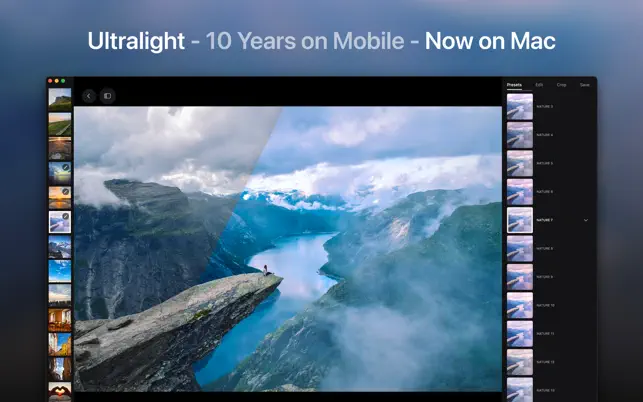Viewport: 643px width, 402px height.
Task: Toggle the sidebar panel icon
Action: [107, 96]
